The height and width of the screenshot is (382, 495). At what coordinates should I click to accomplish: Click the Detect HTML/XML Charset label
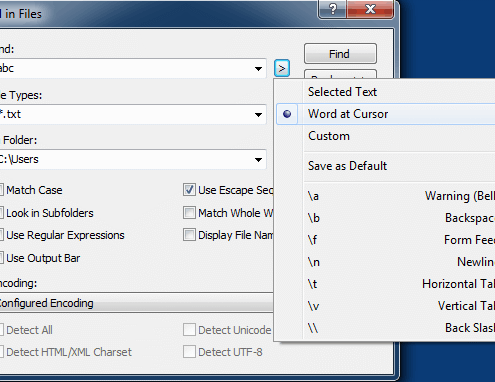point(69,352)
